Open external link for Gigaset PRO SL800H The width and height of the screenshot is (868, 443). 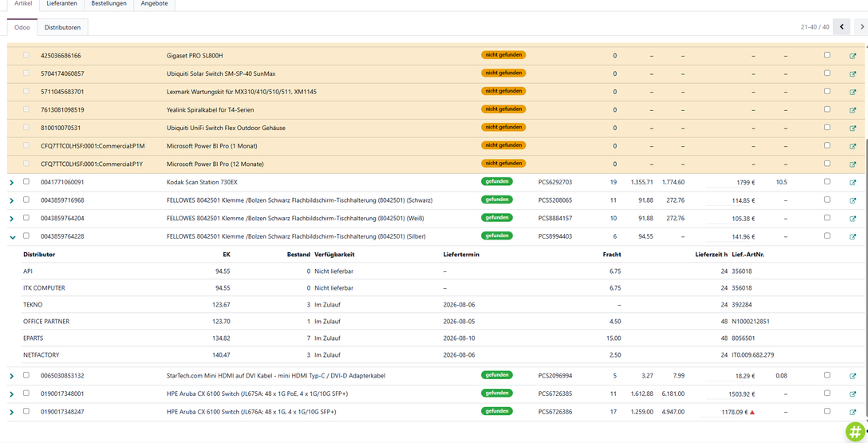853,56
